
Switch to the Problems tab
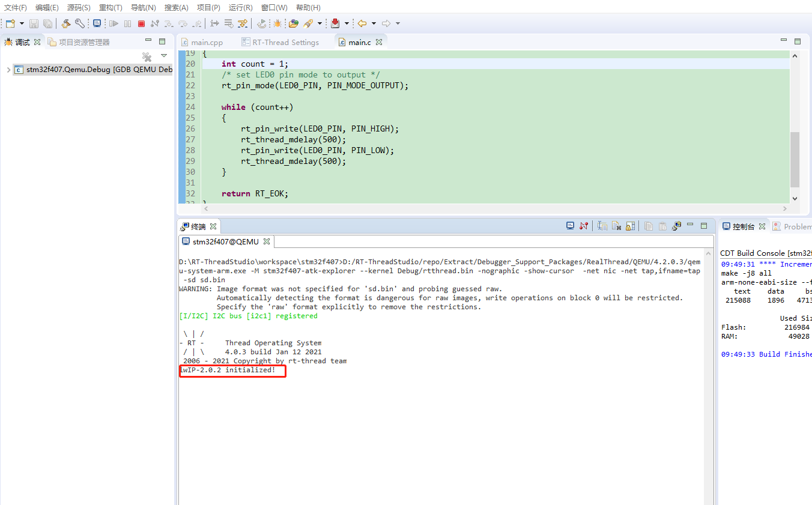pyautogui.click(x=792, y=226)
